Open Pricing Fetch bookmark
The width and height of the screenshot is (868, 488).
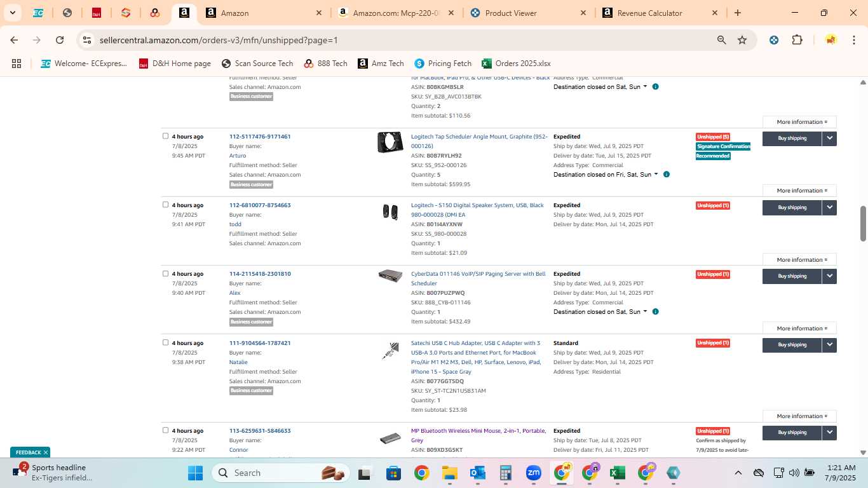(443, 64)
